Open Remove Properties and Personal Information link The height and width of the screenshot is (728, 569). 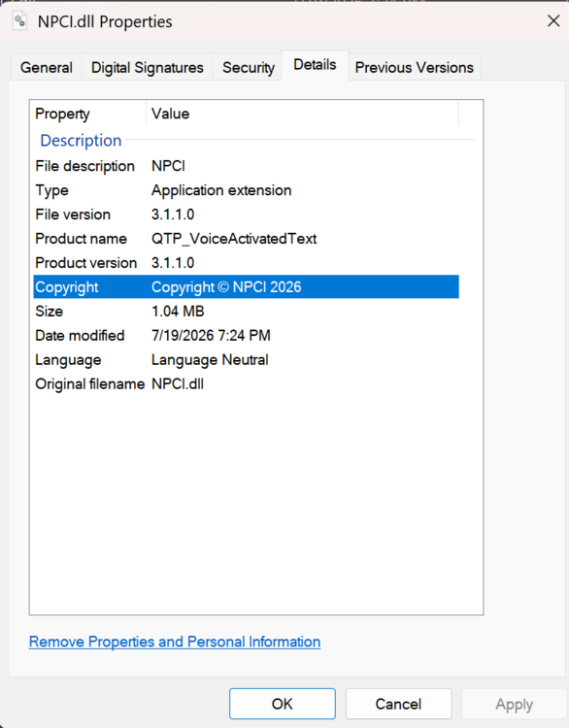175,642
